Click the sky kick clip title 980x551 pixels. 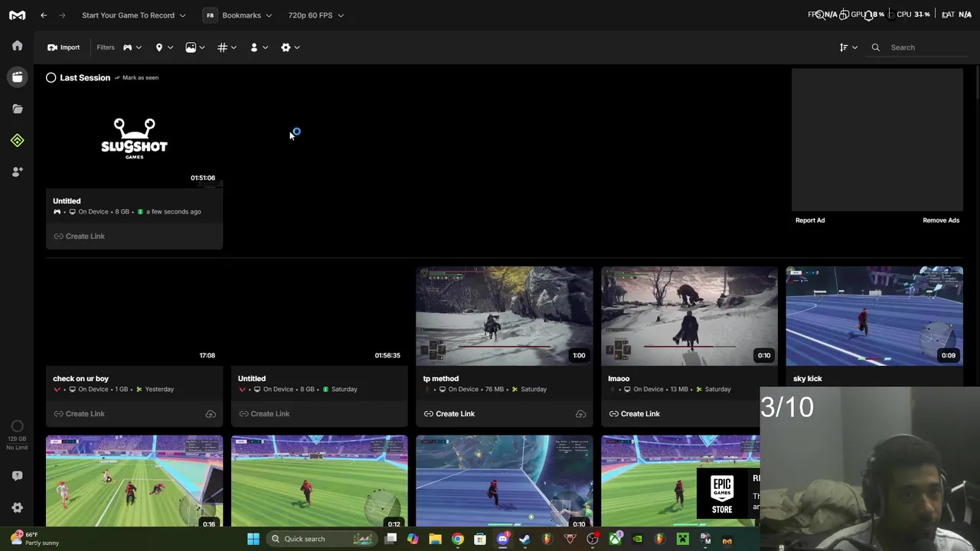tap(808, 379)
